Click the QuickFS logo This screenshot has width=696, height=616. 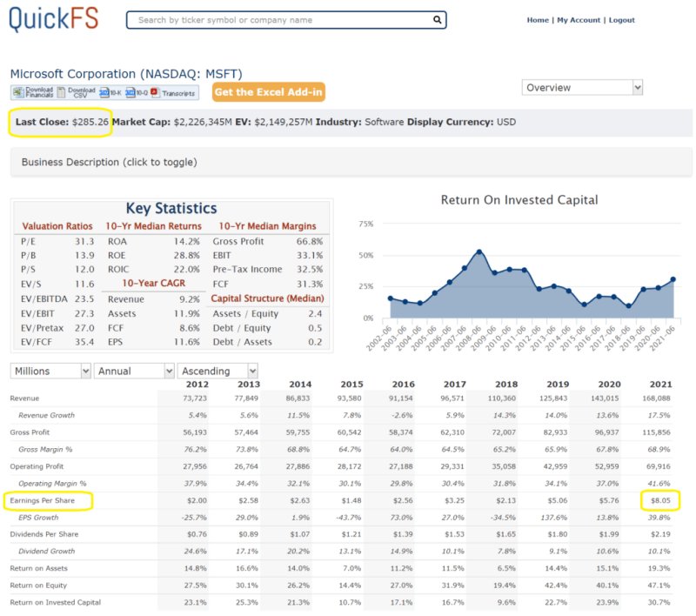(x=54, y=19)
